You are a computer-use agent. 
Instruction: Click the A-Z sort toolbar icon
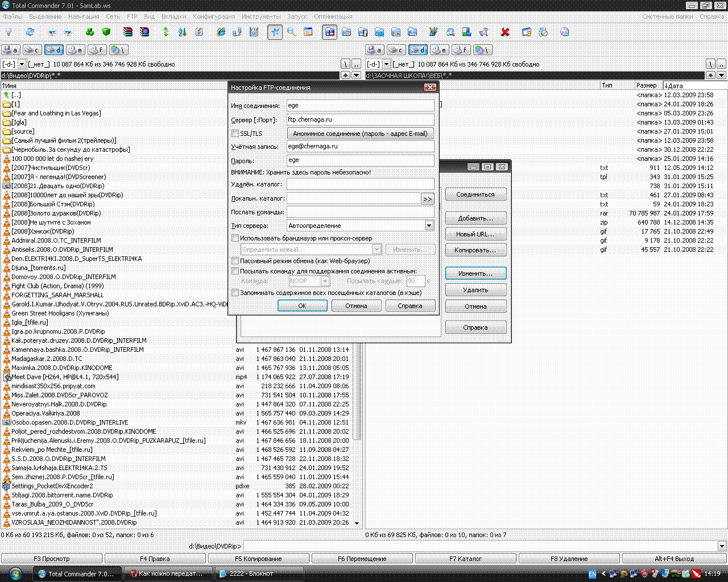point(183,32)
